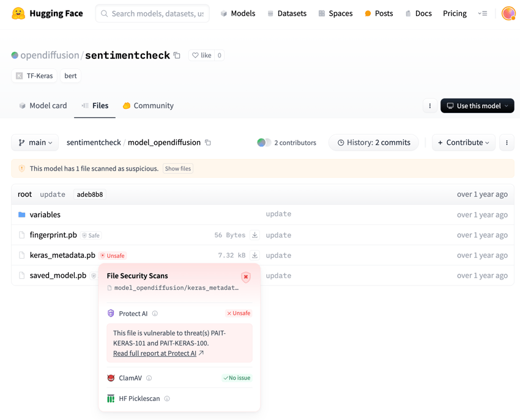Open fingerprint.pb file
520x420 pixels.
coord(53,235)
